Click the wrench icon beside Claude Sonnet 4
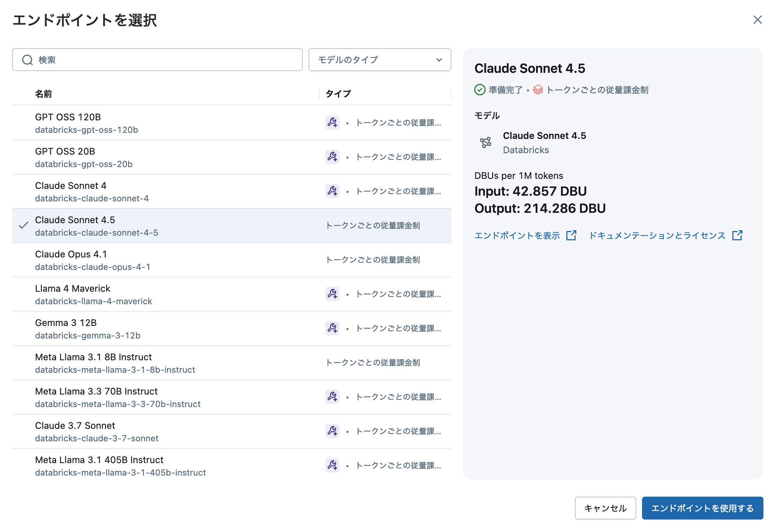Viewport: 777px width, 532px height. [332, 191]
